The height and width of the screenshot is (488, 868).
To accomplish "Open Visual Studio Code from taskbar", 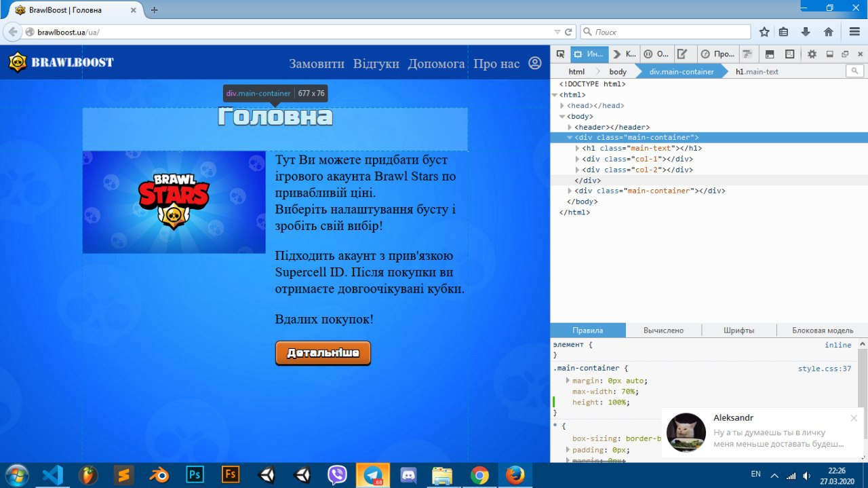I will [53, 475].
